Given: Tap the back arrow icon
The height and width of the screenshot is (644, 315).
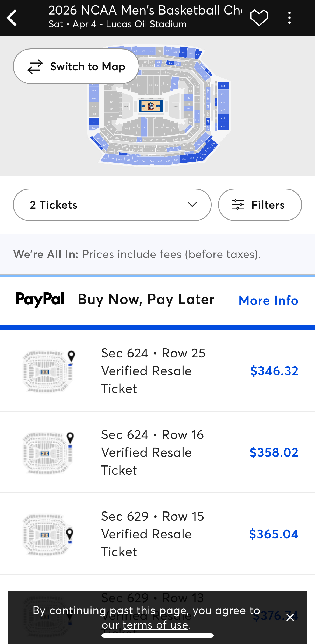Looking at the screenshot, I should point(12,18).
